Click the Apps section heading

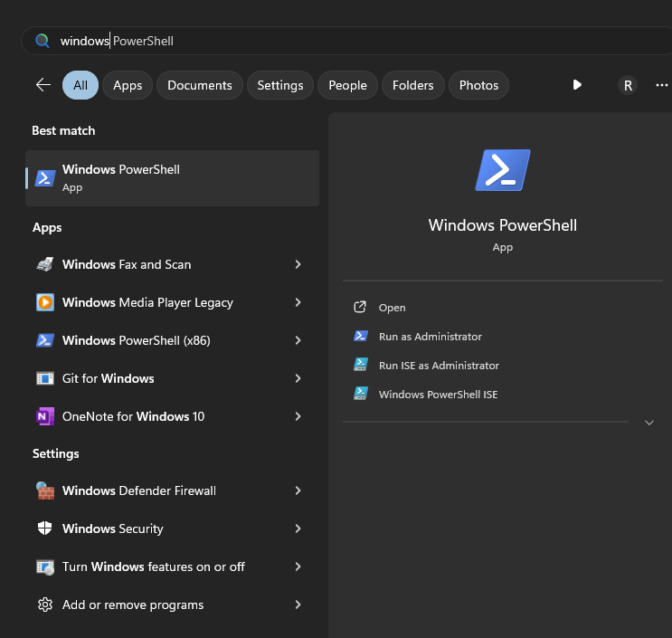point(47,228)
